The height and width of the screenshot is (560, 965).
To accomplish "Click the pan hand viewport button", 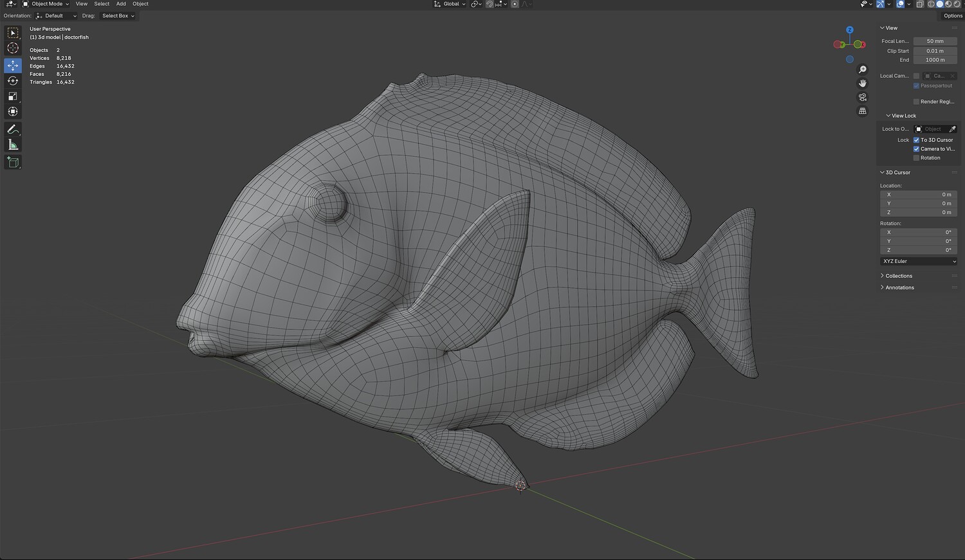I will point(863,84).
